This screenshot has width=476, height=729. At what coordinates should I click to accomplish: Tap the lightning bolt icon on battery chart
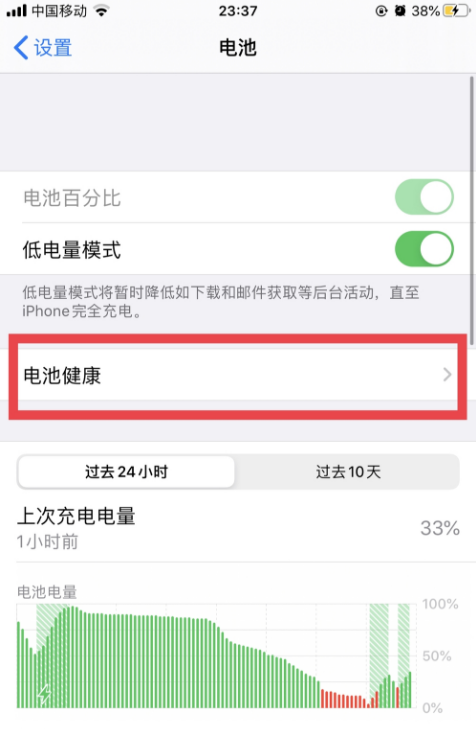click(44, 695)
